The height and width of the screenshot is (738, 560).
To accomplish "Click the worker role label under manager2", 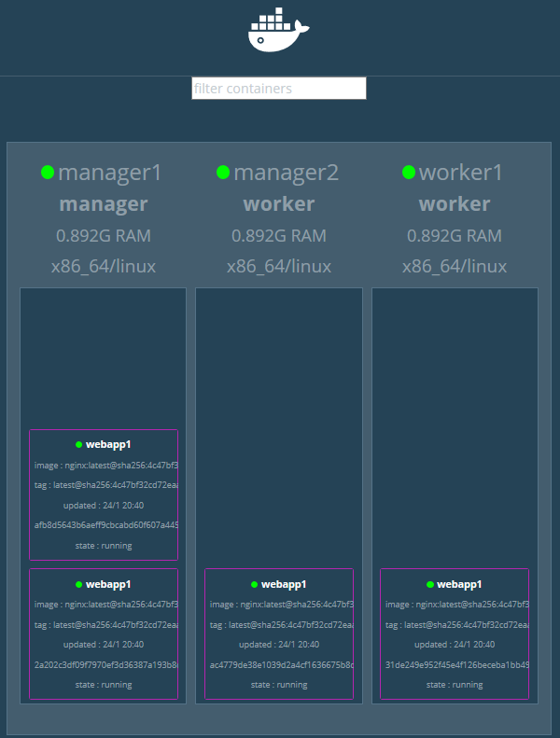I will pos(279,203).
